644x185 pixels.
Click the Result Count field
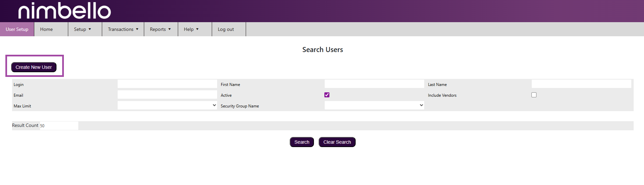pos(59,126)
